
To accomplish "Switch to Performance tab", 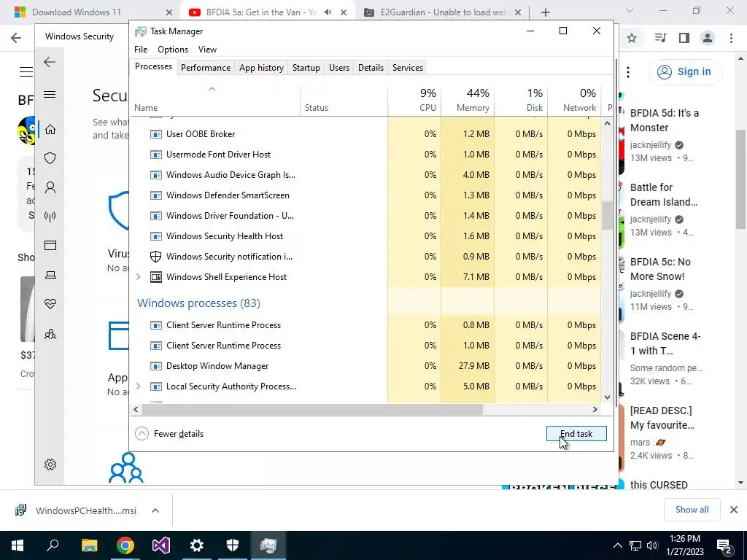I will point(205,68).
